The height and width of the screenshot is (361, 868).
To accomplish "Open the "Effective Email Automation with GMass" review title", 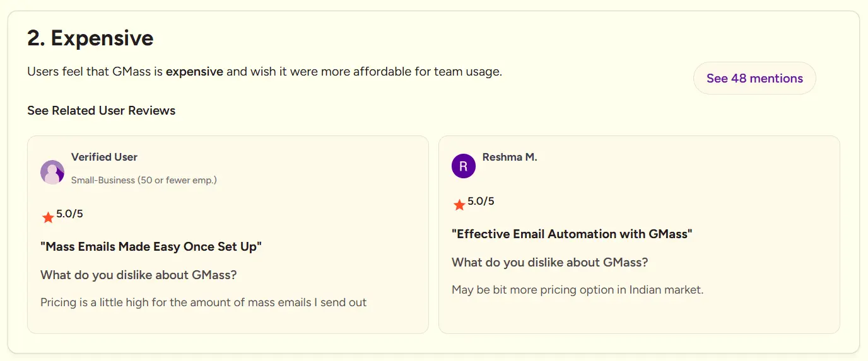I will [572, 234].
